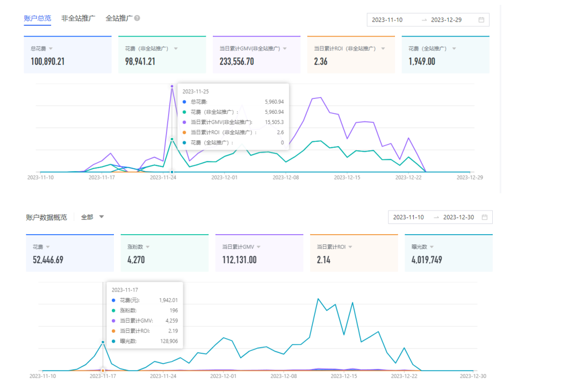Expand the 花费 dropdown in 账户数据概览 card
This screenshot has width=561, height=392.
click(48, 247)
